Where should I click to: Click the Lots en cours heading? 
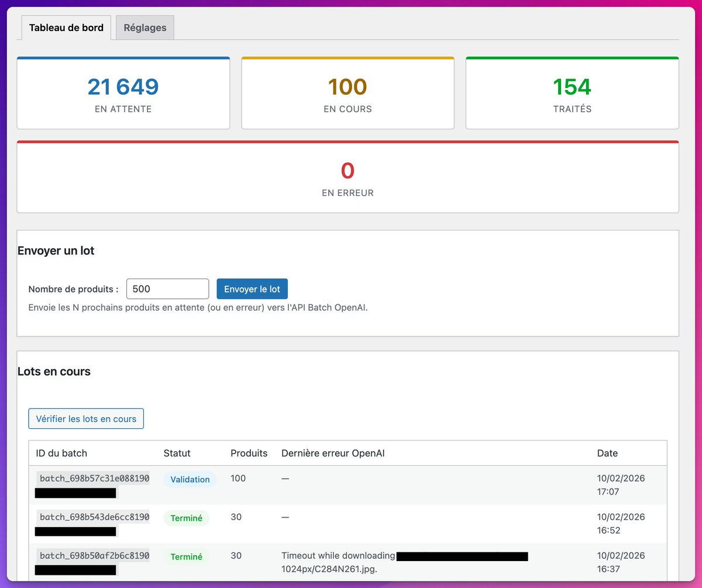[x=54, y=372]
